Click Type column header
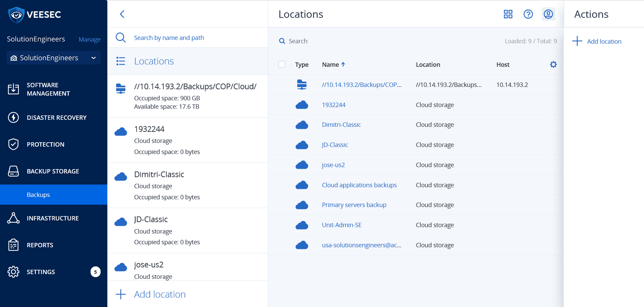This screenshot has width=644, height=307. tap(302, 64)
